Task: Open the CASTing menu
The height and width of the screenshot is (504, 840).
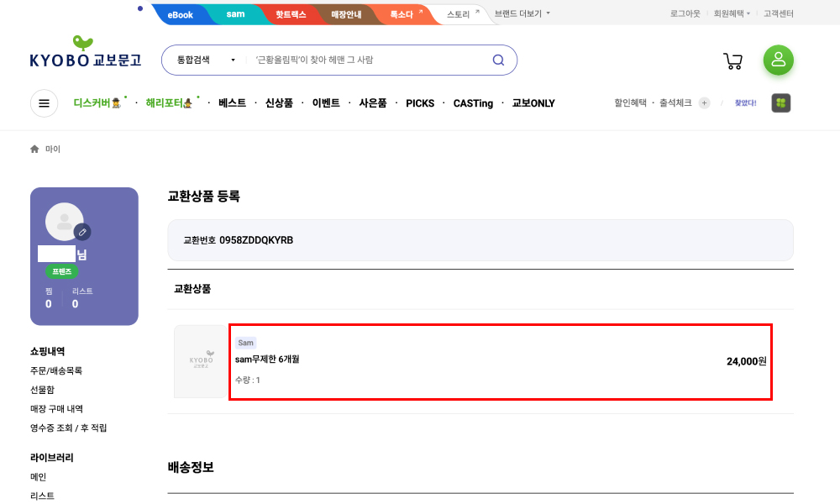Action: click(473, 102)
